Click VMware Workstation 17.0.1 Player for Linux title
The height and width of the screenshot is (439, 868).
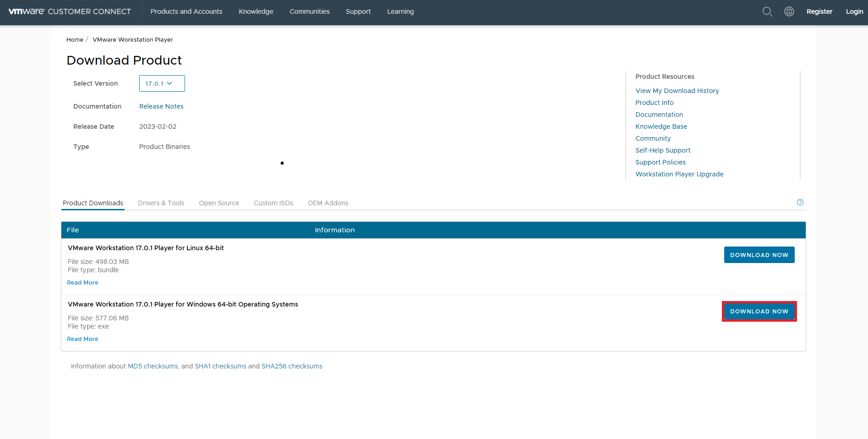pos(146,248)
